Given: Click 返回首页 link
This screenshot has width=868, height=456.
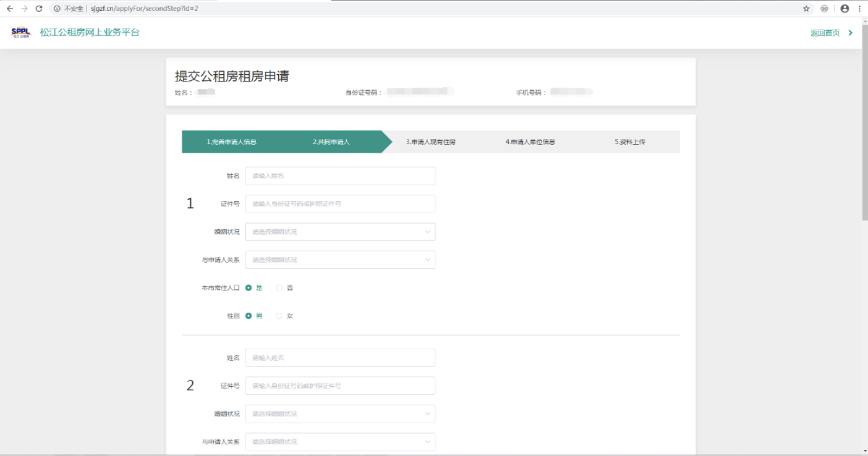Looking at the screenshot, I should tap(825, 33).
